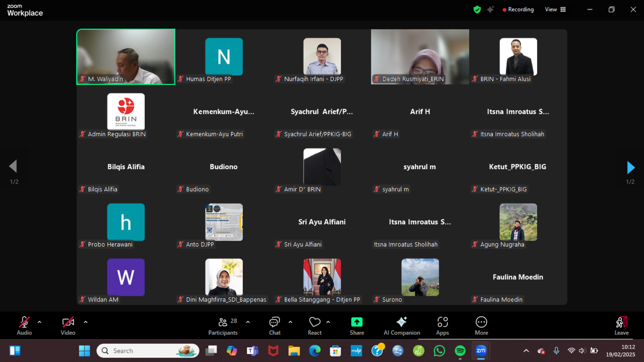Expand the reactions options caret

point(328,322)
